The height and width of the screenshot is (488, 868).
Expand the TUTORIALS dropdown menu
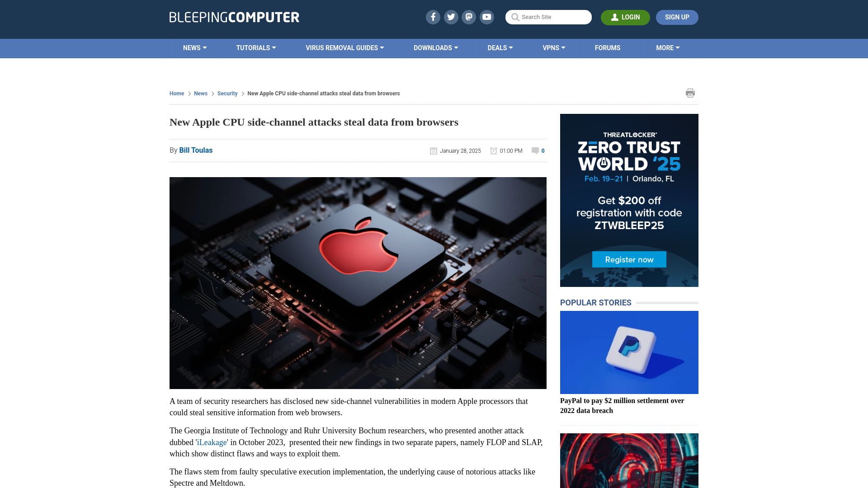(256, 47)
